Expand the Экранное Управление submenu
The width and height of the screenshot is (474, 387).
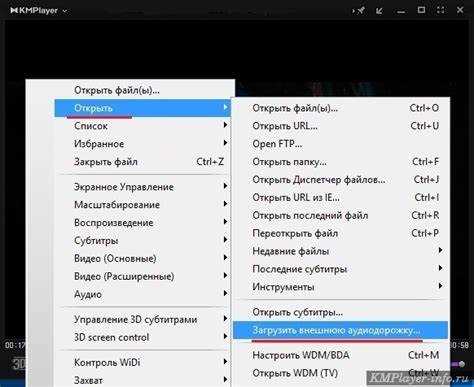coord(143,187)
